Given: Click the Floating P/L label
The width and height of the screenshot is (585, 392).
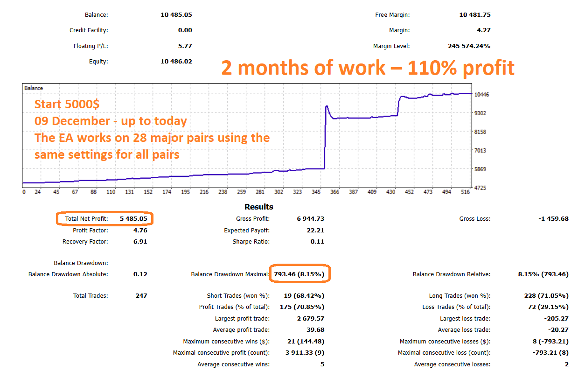Looking at the screenshot, I should [x=91, y=46].
